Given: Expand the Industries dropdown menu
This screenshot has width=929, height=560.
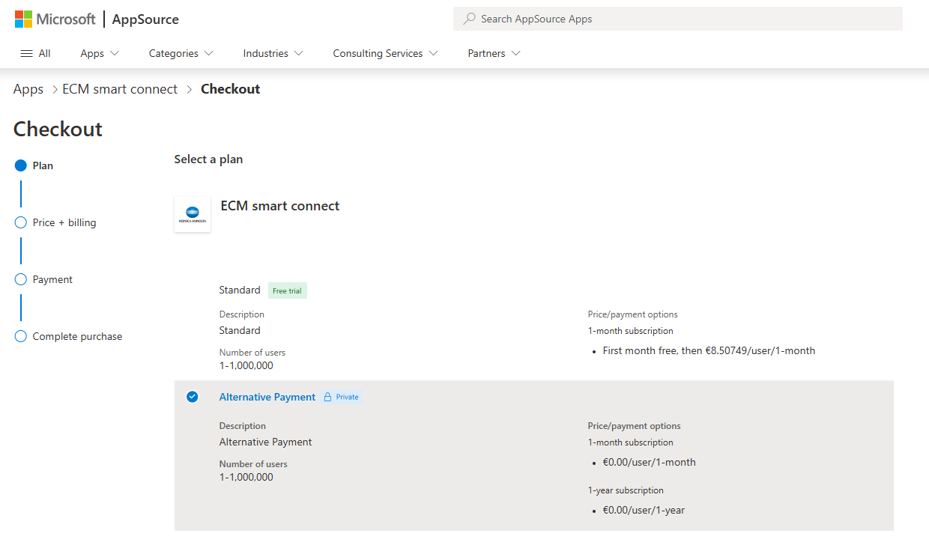Looking at the screenshot, I should 273,53.
